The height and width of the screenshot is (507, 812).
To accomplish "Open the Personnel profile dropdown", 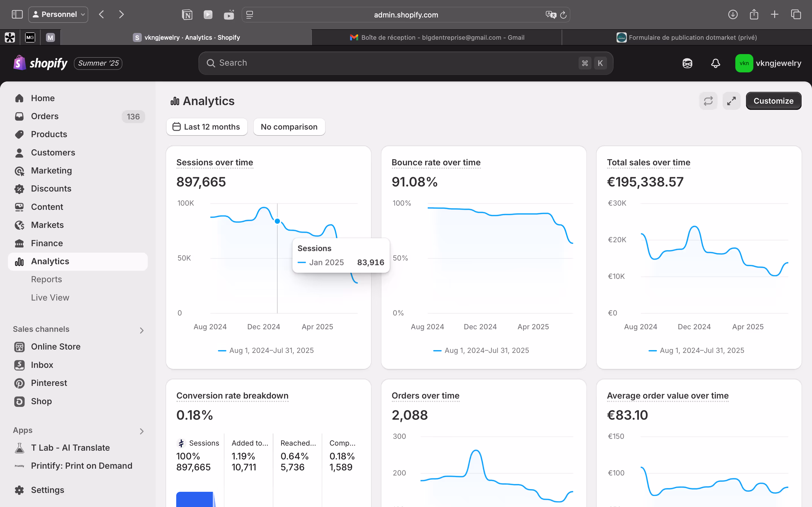I will click(58, 14).
